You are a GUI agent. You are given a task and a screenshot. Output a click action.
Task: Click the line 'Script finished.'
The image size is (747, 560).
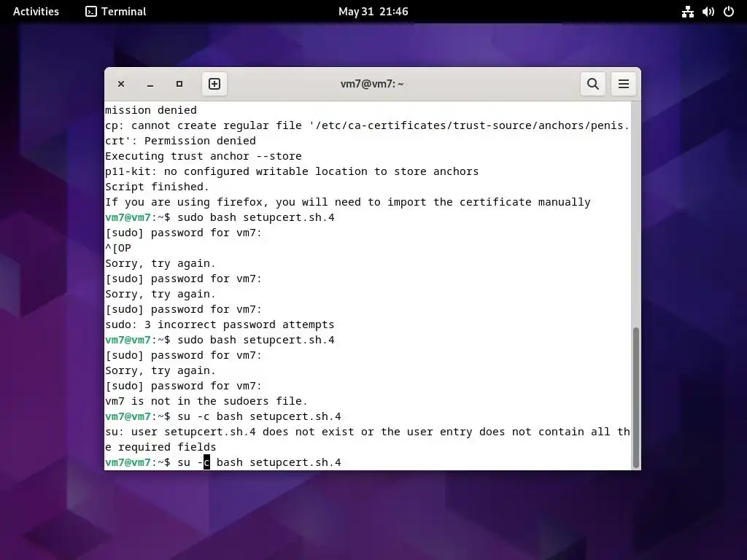point(157,187)
